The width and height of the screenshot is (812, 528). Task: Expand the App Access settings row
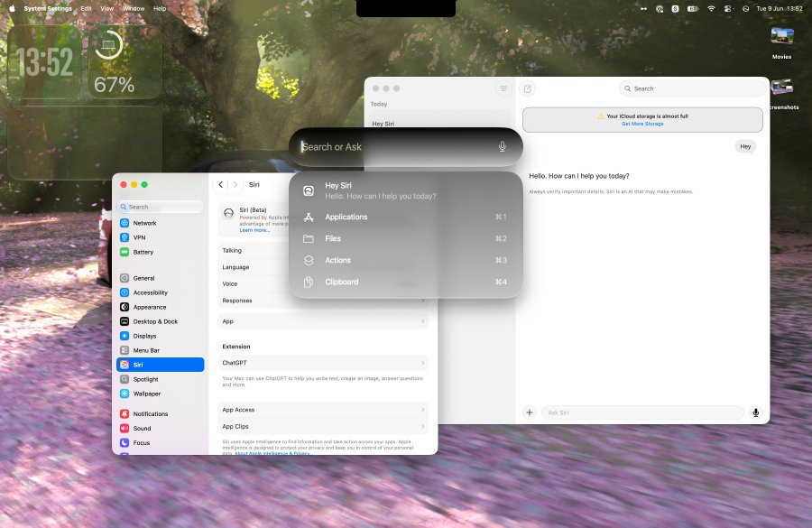coord(324,410)
